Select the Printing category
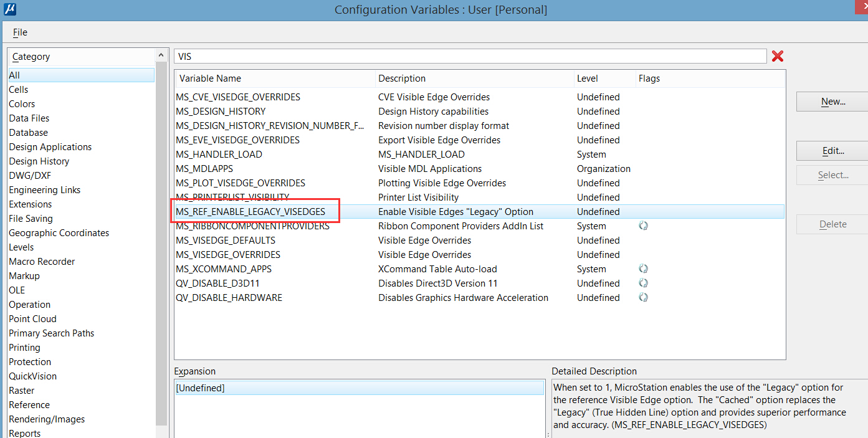The width and height of the screenshot is (868, 438). click(x=24, y=348)
